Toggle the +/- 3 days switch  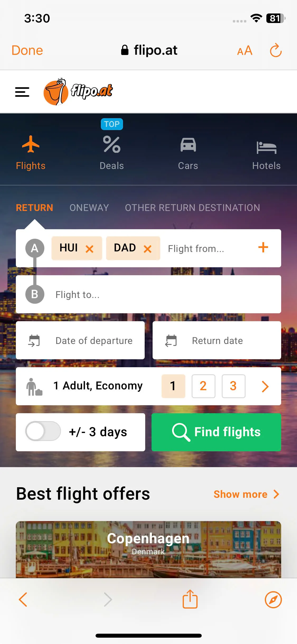tap(43, 431)
